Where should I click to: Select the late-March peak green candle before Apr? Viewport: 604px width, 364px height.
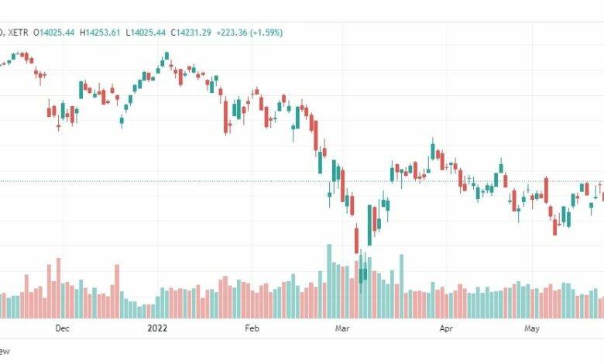433,149
